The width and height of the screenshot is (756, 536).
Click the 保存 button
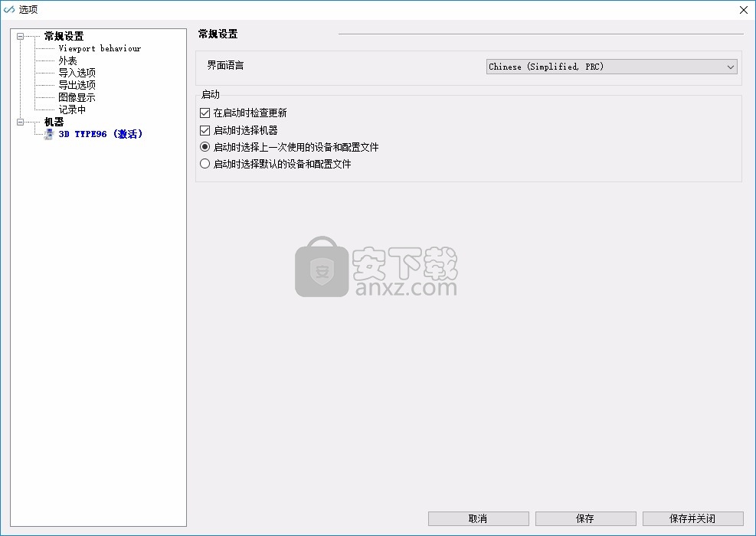tap(585, 518)
